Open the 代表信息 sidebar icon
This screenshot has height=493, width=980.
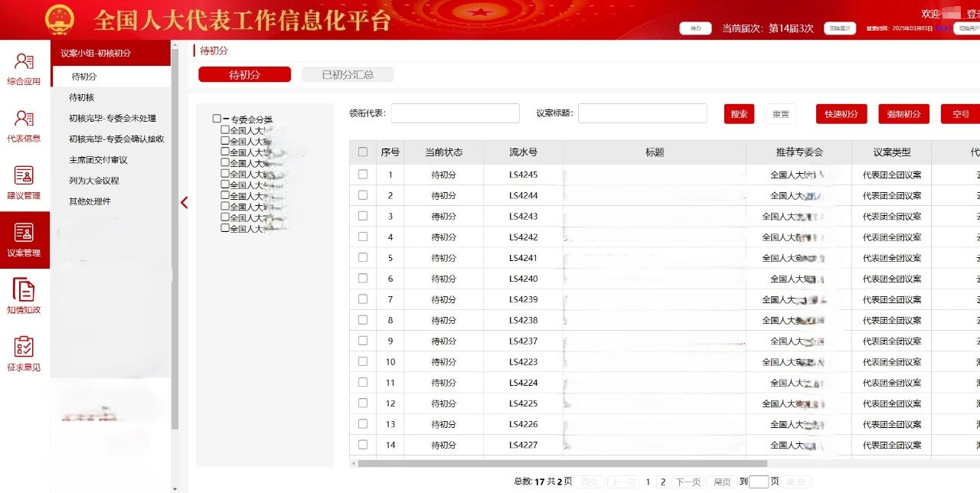(24, 126)
